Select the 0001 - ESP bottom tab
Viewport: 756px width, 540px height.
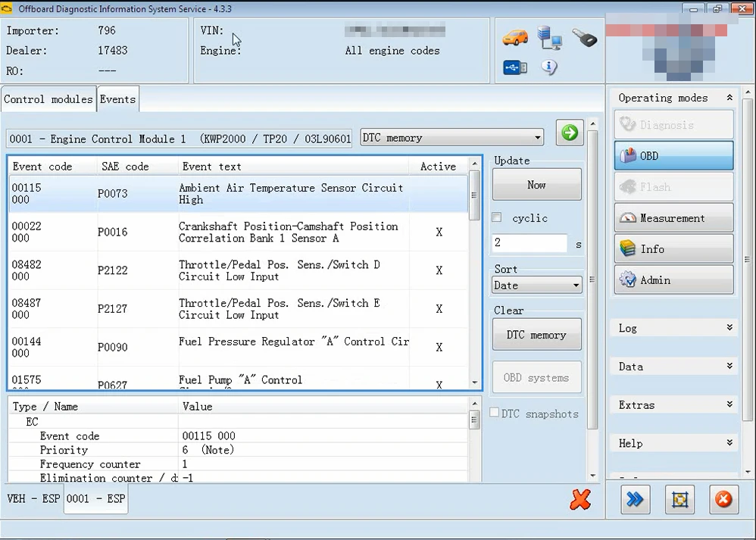(95, 498)
